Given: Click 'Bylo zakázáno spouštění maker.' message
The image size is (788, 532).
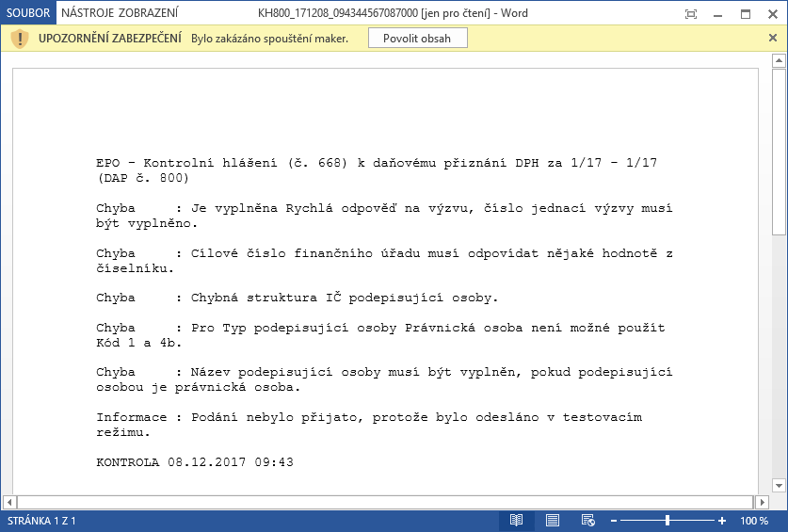Looking at the screenshot, I should [269, 39].
